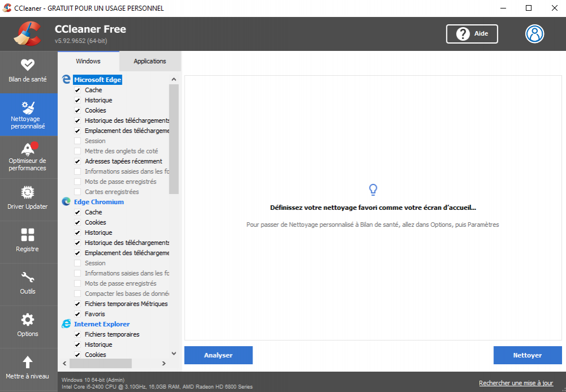Image resolution: width=566 pixels, height=392 pixels.
Task: Click the lightbulb tip icon
Action: coord(373,189)
